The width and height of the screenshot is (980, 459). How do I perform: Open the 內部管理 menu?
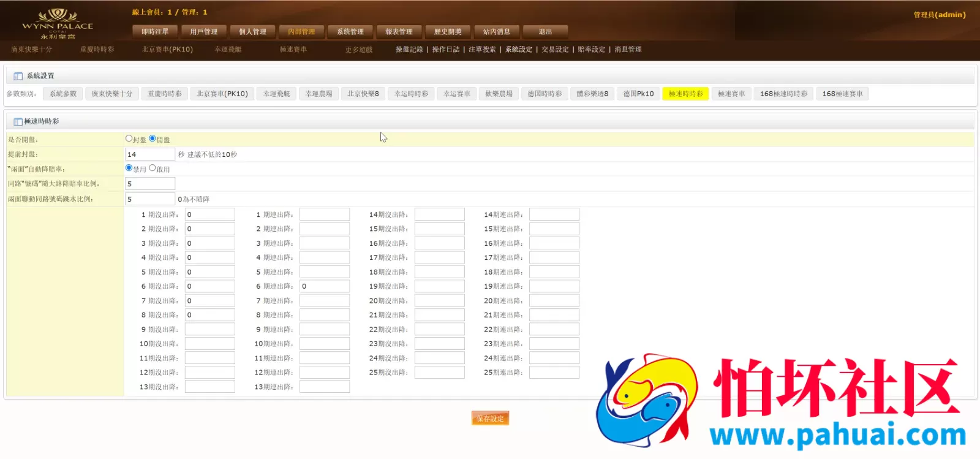point(301,31)
